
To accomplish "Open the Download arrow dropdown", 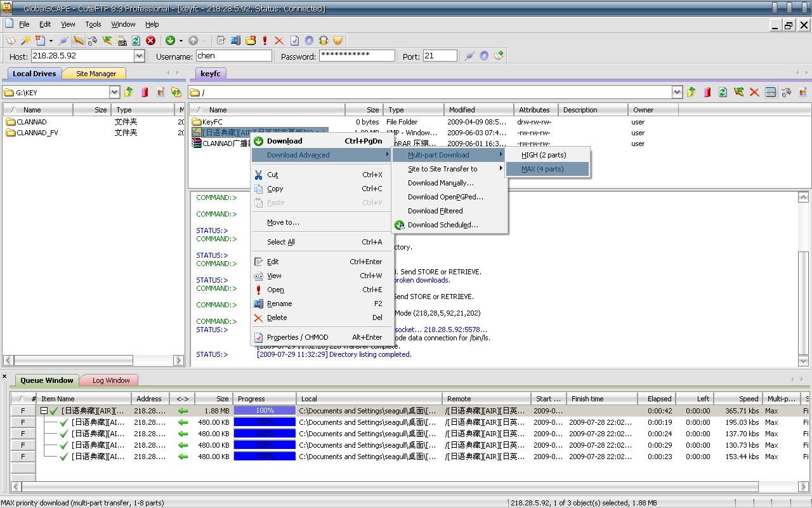I will click(x=181, y=41).
